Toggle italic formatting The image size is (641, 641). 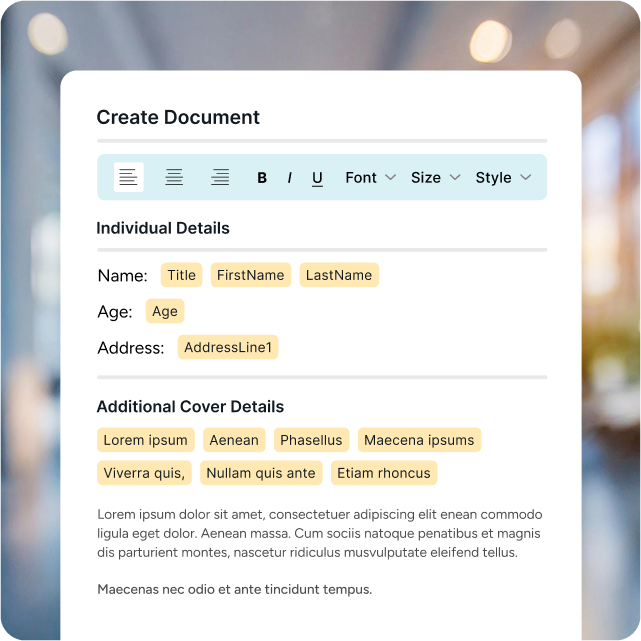click(289, 177)
